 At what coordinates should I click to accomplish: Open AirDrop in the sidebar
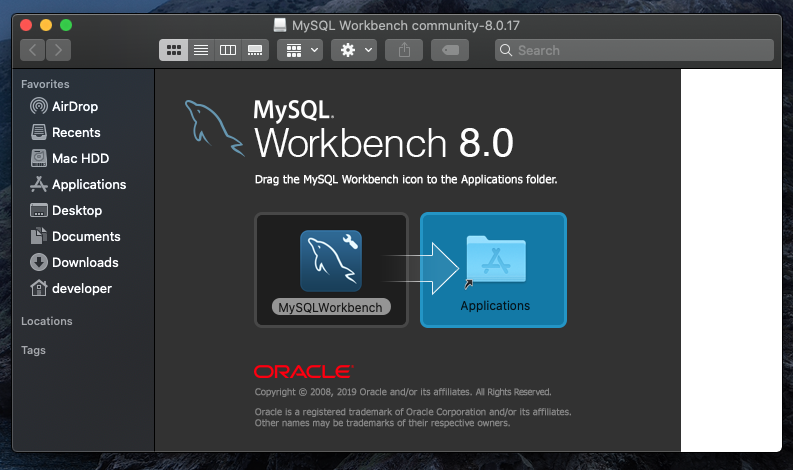point(75,106)
